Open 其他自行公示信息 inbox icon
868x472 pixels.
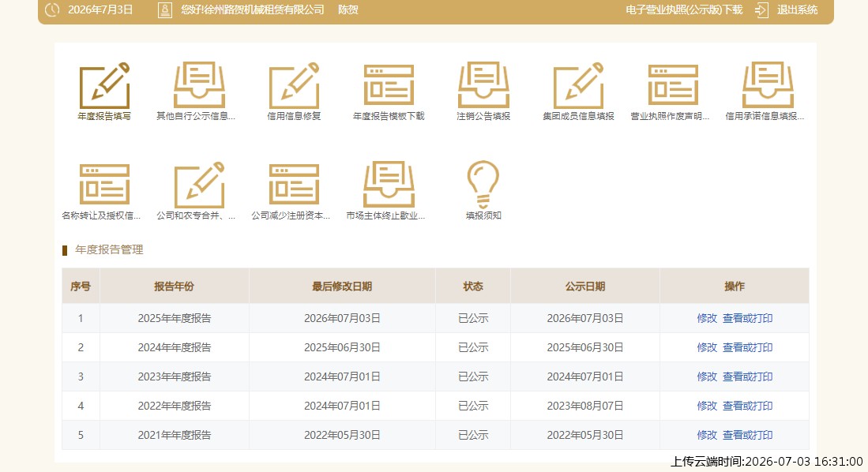(x=199, y=85)
